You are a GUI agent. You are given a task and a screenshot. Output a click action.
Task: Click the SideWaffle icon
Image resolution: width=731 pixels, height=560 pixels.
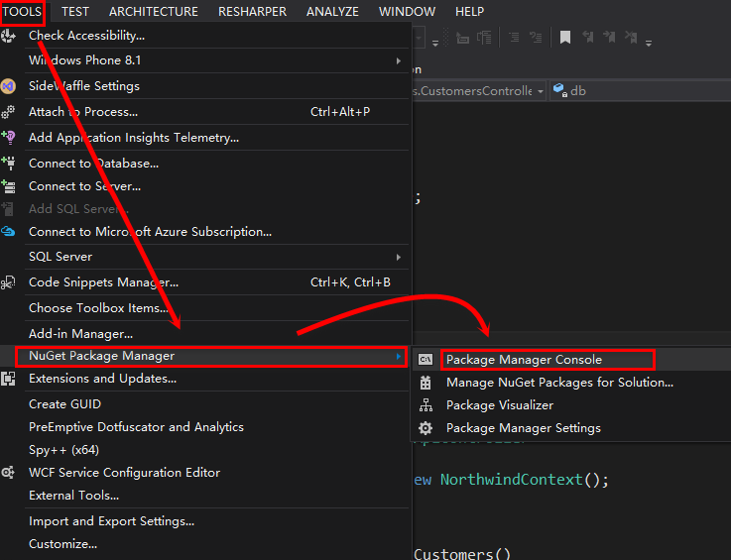(8, 86)
